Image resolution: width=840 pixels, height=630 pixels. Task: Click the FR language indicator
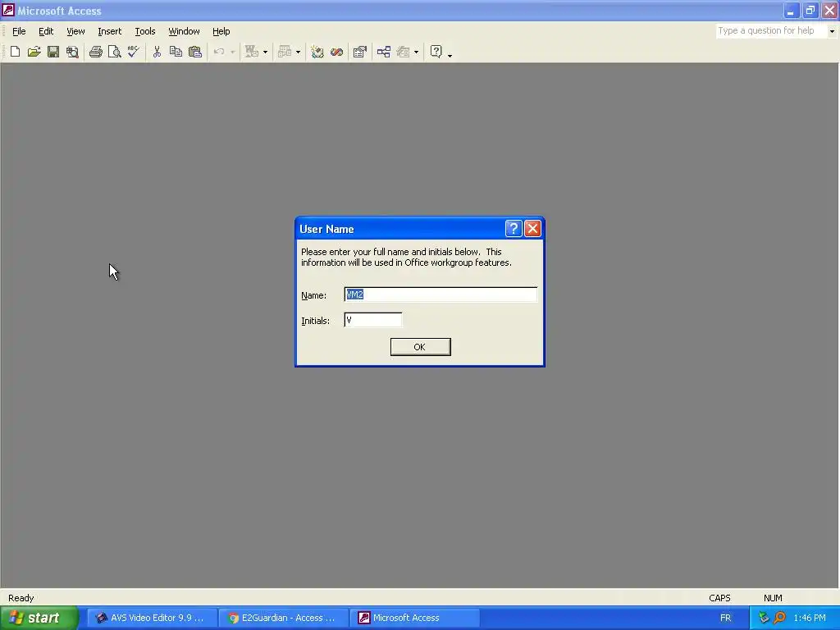tap(725, 618)
